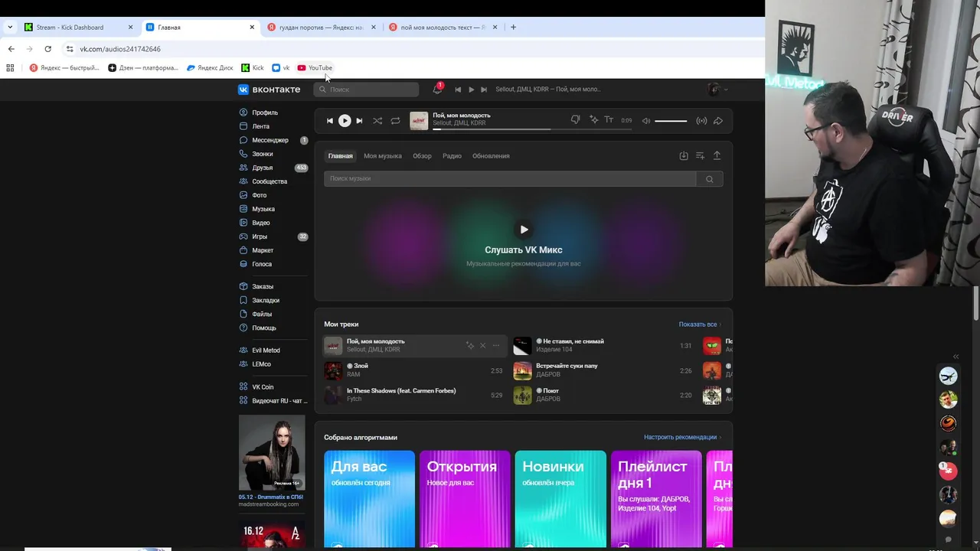Screen dimensions: 980x551
Task: Open more options for Пой, моя молодость
Action: (x=496, y=346)
